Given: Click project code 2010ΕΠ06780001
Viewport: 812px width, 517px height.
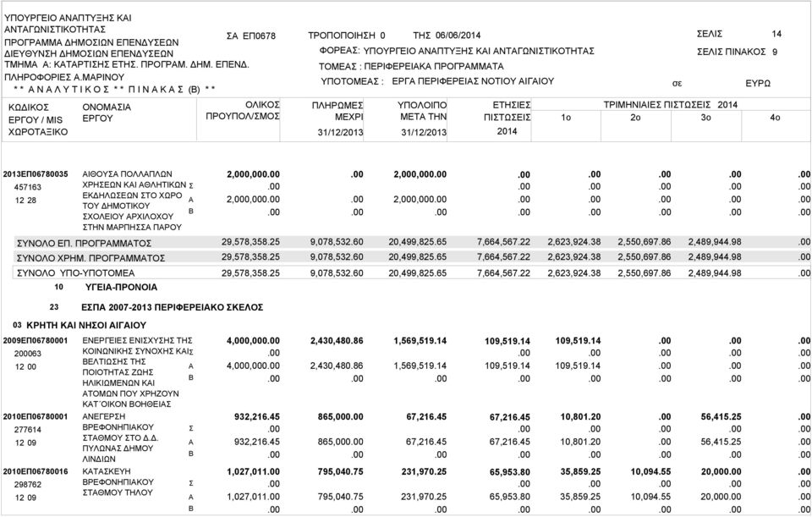Looking at the screenshot, I should [x=36, y=416].
